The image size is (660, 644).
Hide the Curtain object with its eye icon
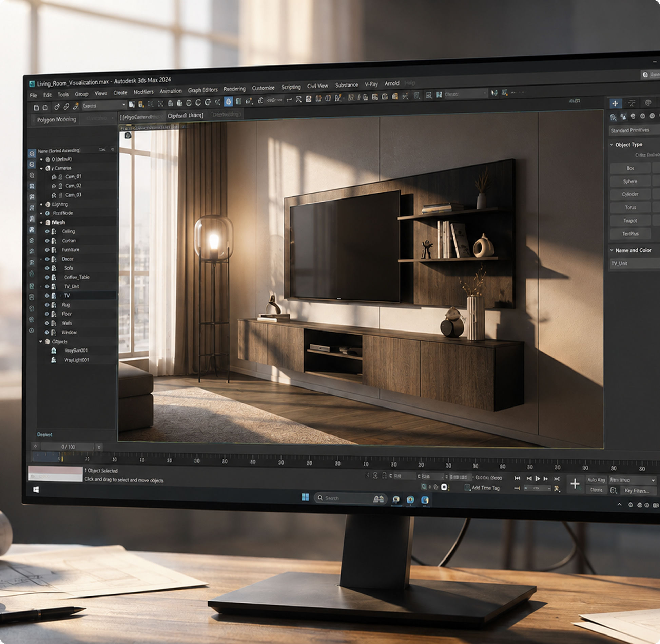47,241
